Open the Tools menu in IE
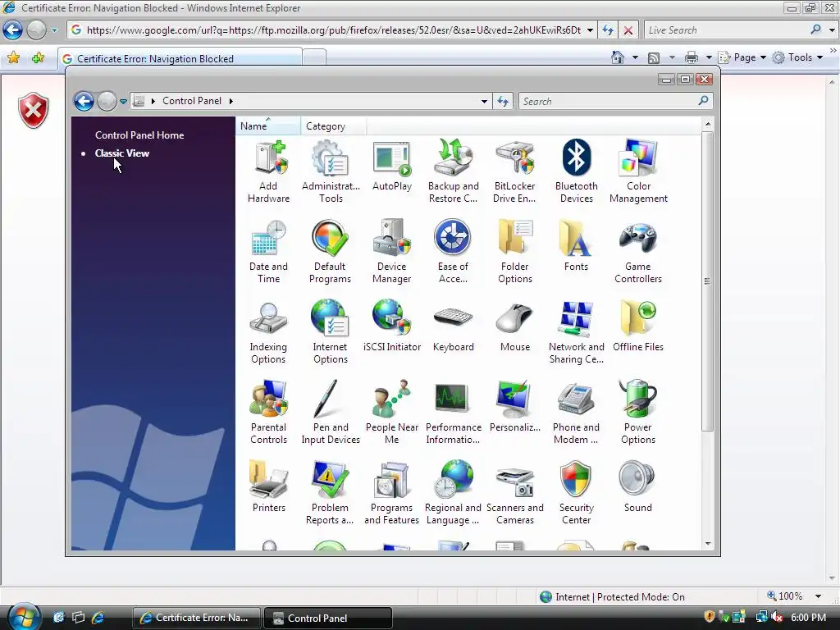The height and width of the screenshot is (630, 840). tap(797, 57)
